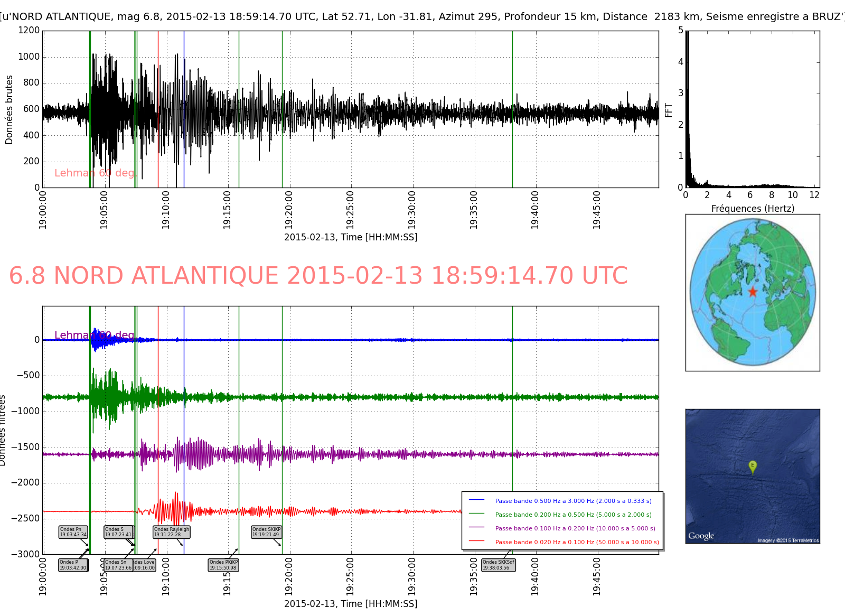This screenshot has height=616, width=845.
Task: Click pink Lehman 60 deg label in top plot
Action: 95,173
